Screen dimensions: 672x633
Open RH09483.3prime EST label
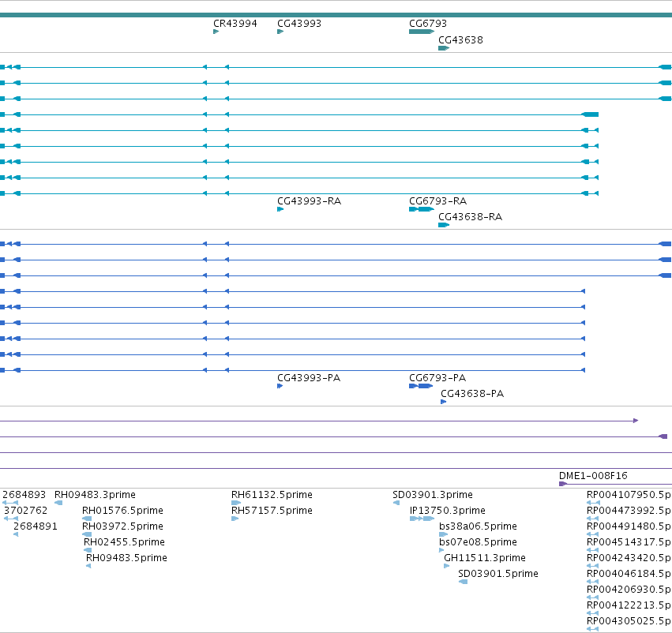95,495
